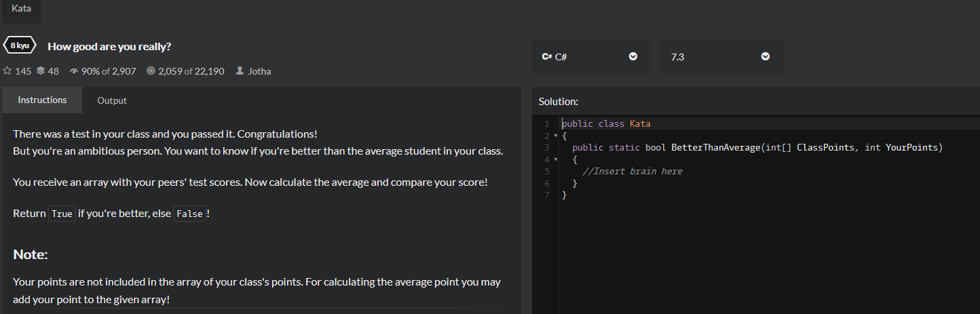Screen dimensions: 980x314
Task: Click inside the code editor on line 5 comment
Action: (633, 171)
